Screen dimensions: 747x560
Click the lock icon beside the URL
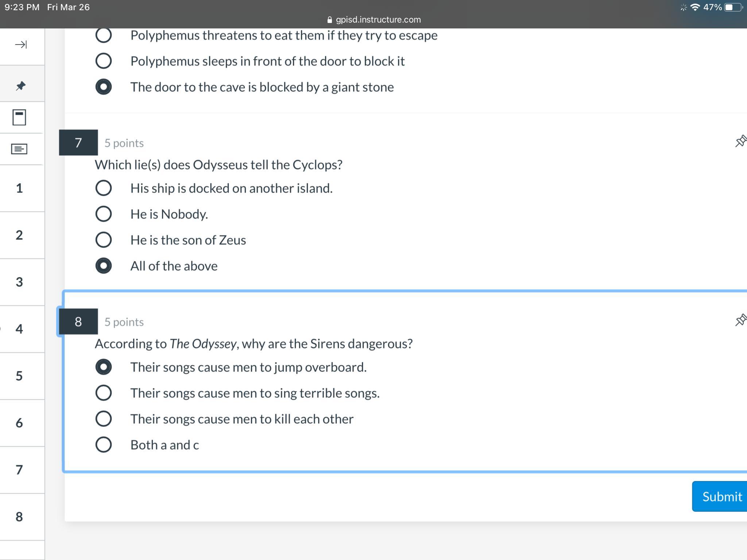point(330,20)
